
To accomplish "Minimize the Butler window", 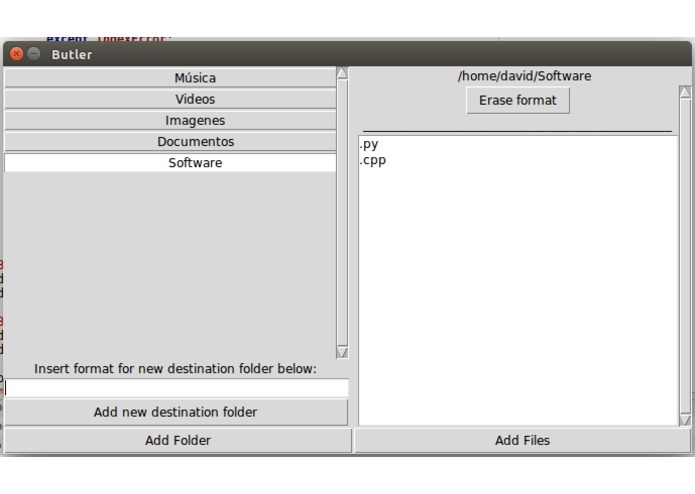I will 34,54.
